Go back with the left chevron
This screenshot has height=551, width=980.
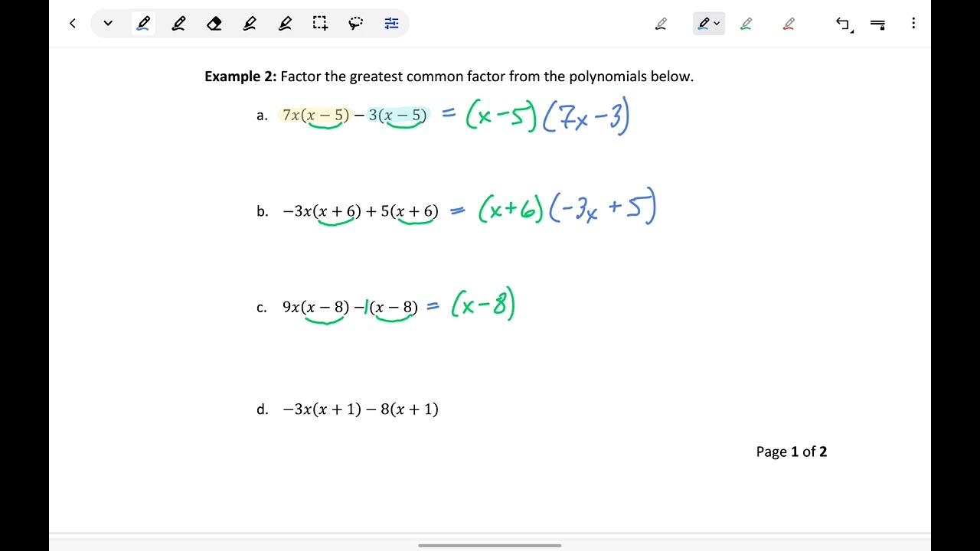pos(73,24)
